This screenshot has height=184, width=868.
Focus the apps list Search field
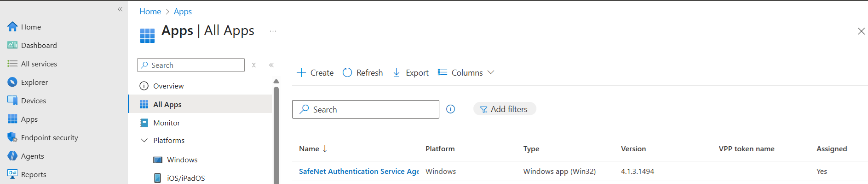(x=366, y=109)
